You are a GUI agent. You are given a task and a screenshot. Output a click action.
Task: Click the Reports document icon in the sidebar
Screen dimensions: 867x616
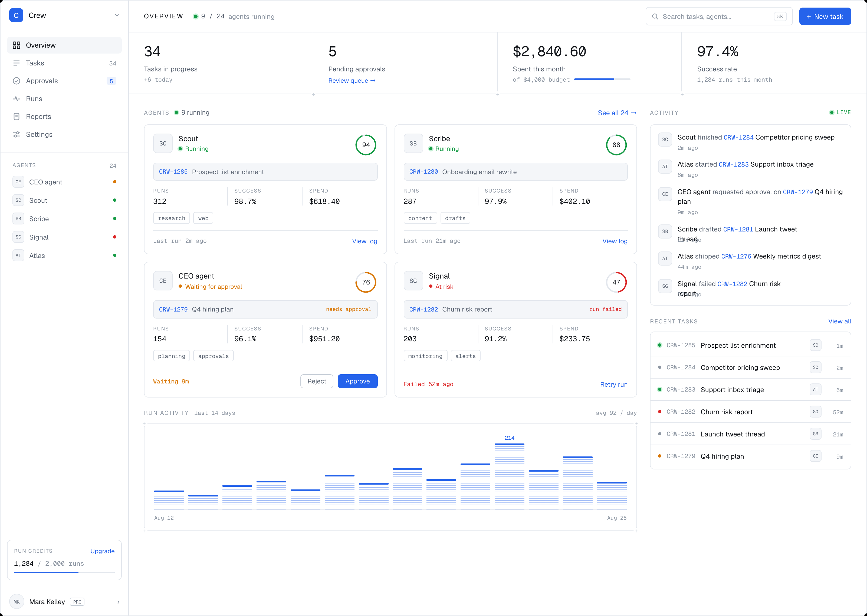click(x=16, y=117)
